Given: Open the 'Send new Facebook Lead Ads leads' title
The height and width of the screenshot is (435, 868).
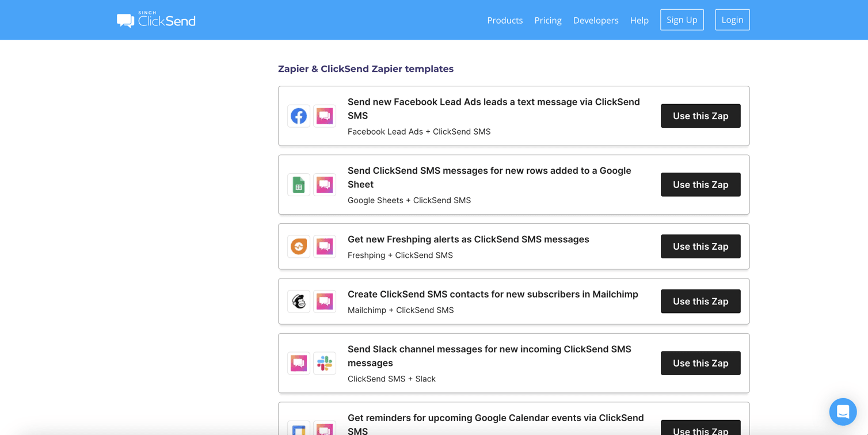Looking at the screenshot, I should tap(494, 109).
